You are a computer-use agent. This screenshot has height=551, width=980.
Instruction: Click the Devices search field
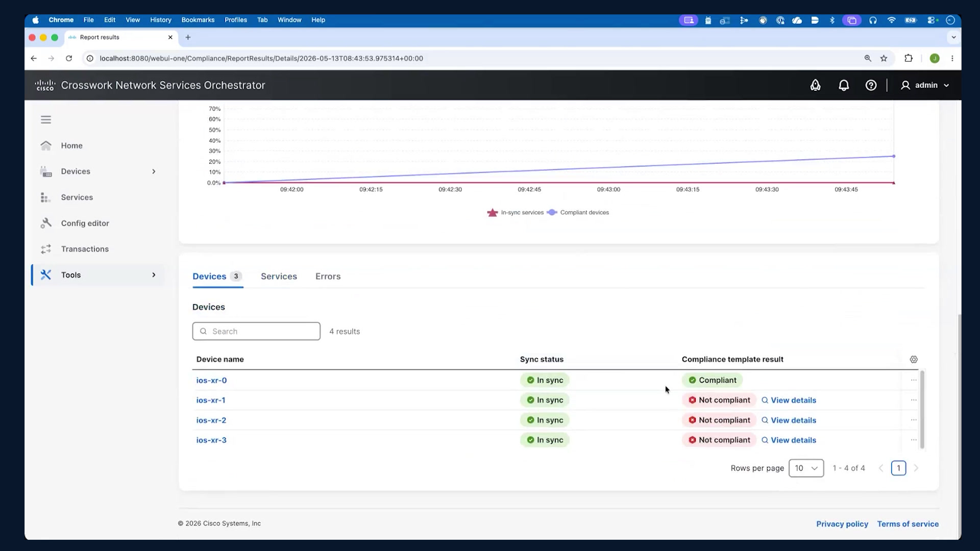(256, 331)
